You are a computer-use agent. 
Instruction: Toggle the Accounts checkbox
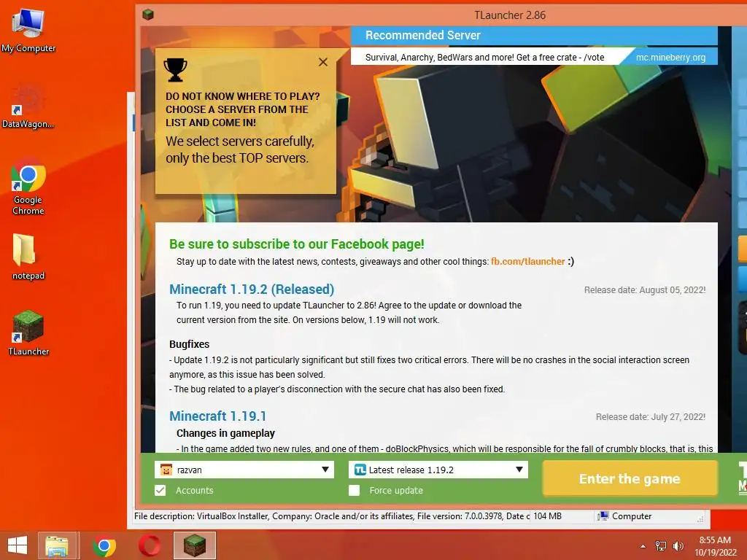tap(160, 491)
